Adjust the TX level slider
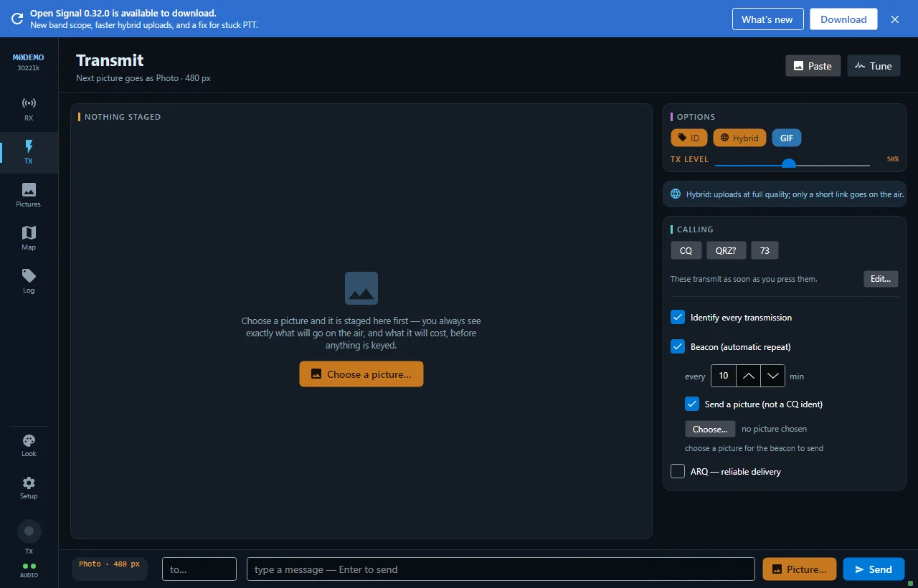 pos(792,164)
